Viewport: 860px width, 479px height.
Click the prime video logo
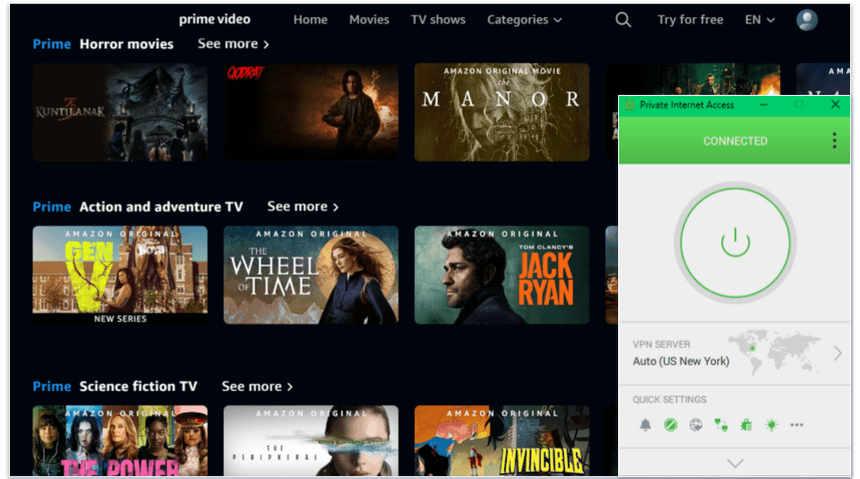(214, 19)
